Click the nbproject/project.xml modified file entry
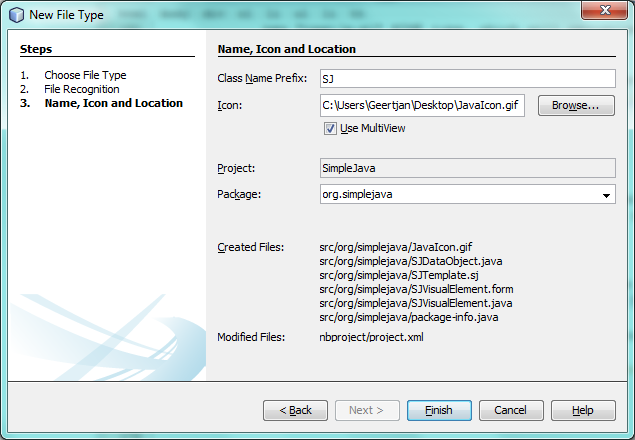Image resolution: width=635 pixels, height=440 pixels. 371,337
